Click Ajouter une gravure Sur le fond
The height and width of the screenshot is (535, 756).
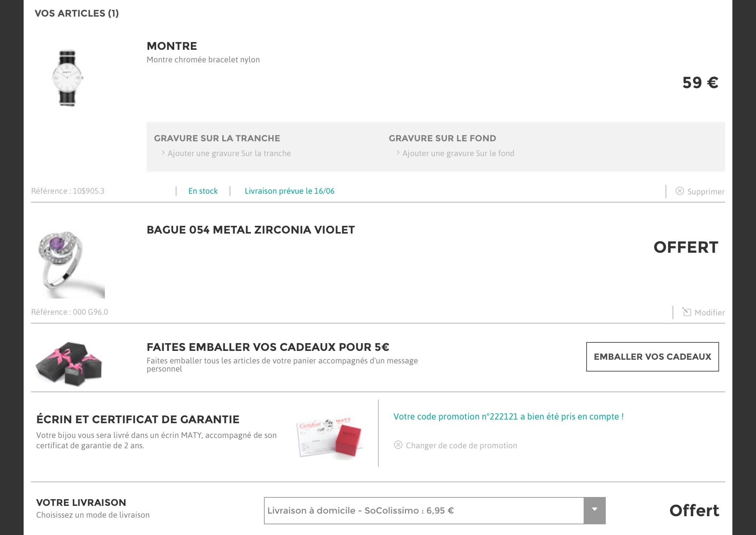[x=458, y=153]
